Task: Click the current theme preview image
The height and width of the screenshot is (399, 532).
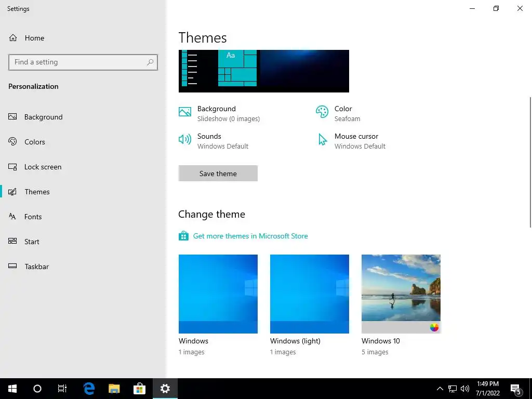Action: click(263, 71)
